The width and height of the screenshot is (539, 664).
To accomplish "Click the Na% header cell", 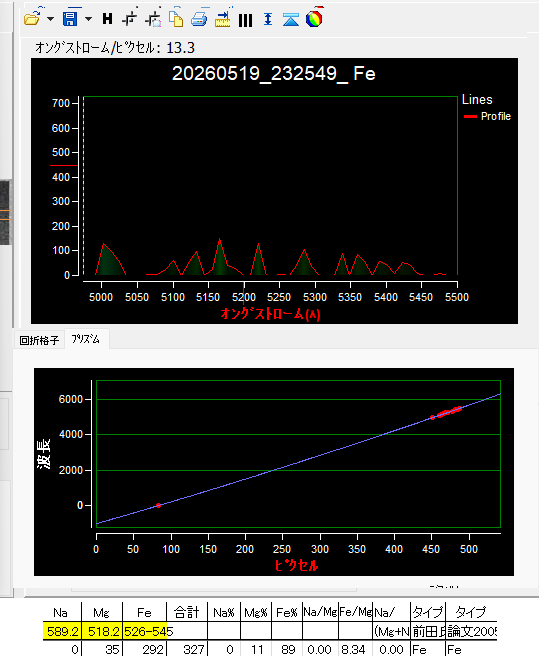I will [x=224, y=612].
